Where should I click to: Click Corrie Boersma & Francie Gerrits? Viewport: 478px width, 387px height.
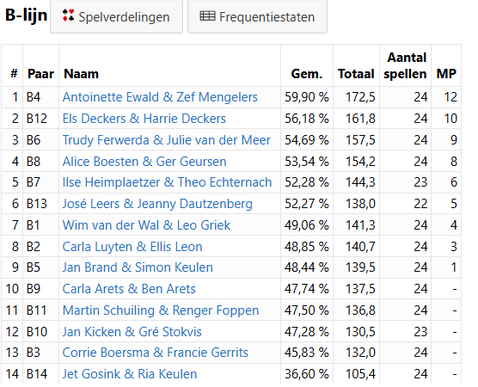coord(155,352)
